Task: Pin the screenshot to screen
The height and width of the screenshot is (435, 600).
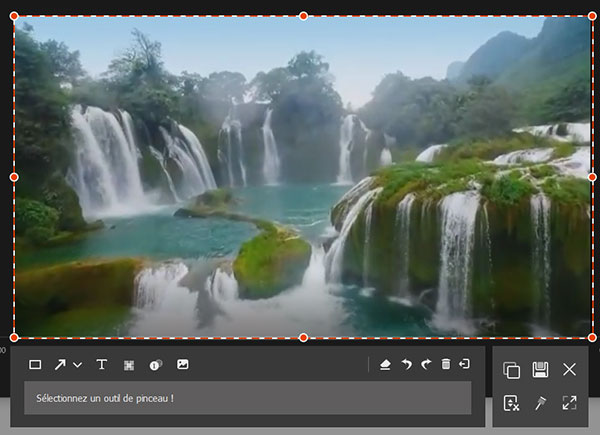Action: tap(540, 403)
